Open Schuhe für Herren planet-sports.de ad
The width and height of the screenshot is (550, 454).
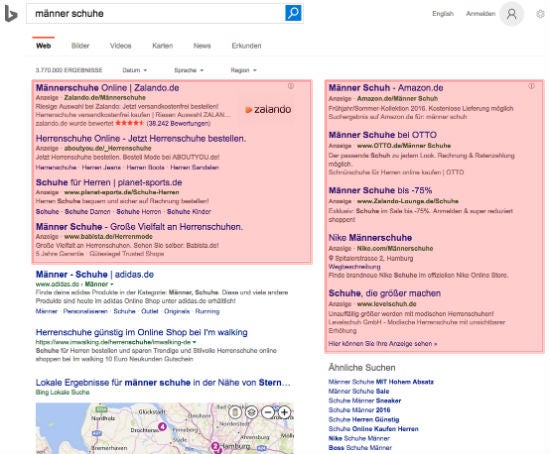point(109,182)
